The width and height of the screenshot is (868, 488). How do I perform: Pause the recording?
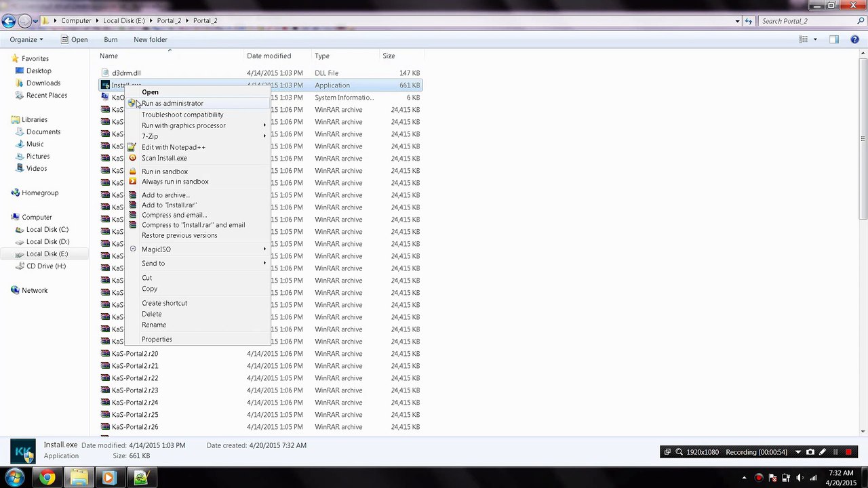click(835, 452)
